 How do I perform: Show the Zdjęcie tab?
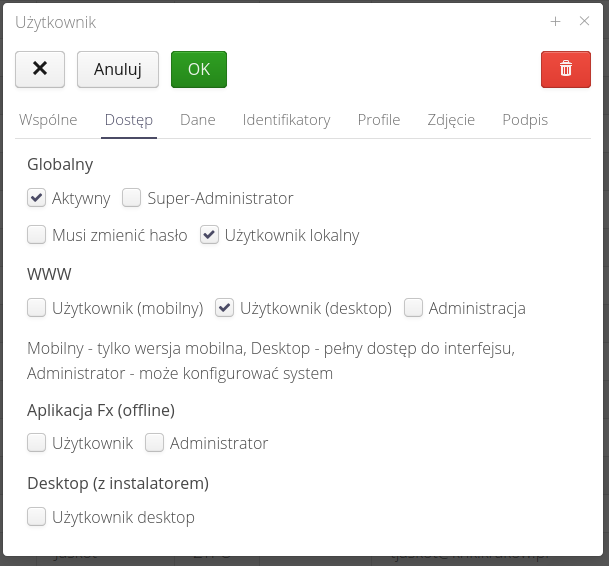pos(451,120)
